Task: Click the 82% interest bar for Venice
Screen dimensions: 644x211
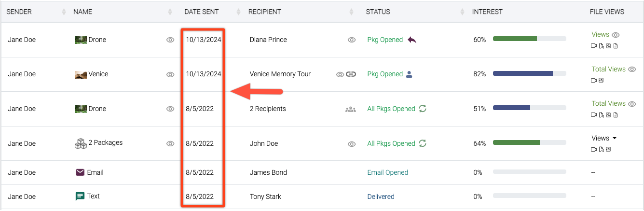Action: point(529,74)
